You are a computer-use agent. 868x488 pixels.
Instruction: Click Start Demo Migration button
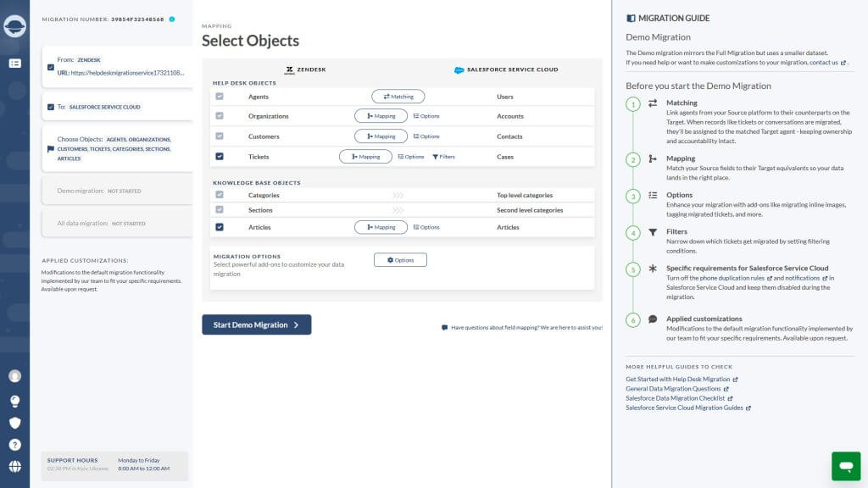[256, 324]
